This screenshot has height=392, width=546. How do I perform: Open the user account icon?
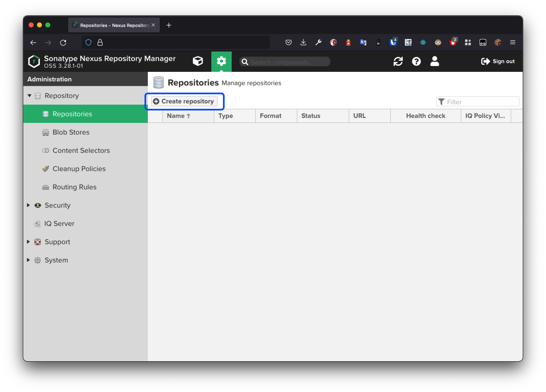click(435, 61)
